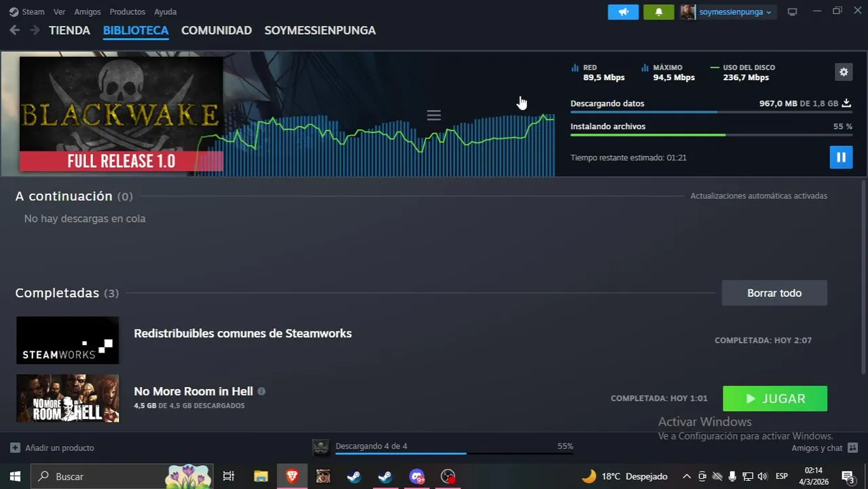
Task: Click the Descargando datos progress bar
Action: pos(711,112)
